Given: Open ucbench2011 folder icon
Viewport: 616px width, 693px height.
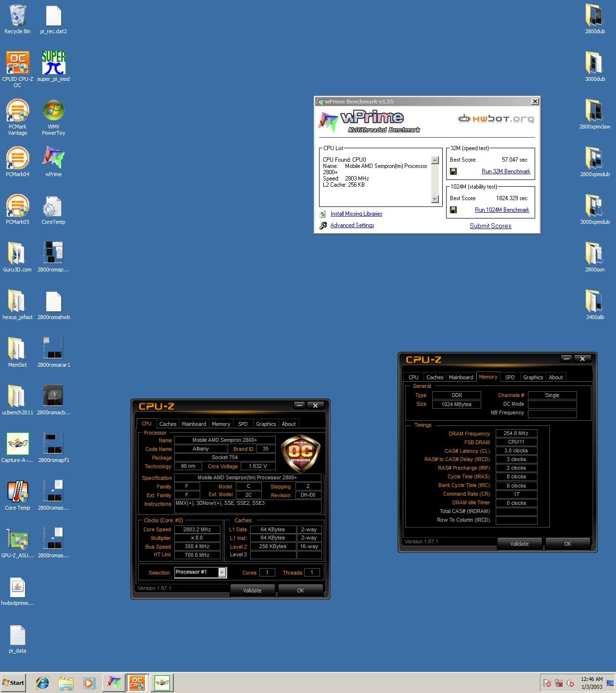Looking at the screenshot, I should point(17,400).
